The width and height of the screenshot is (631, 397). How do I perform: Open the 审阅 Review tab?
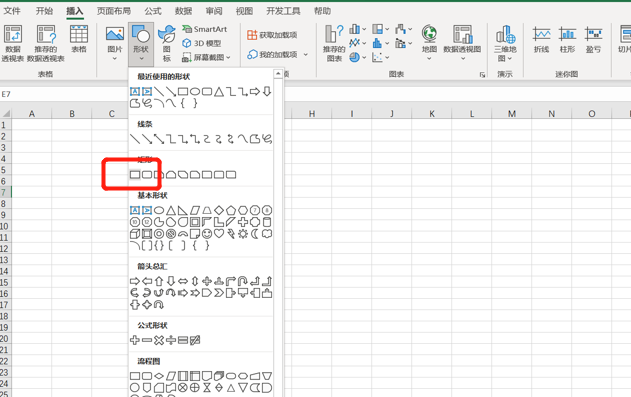pos(214,11)
